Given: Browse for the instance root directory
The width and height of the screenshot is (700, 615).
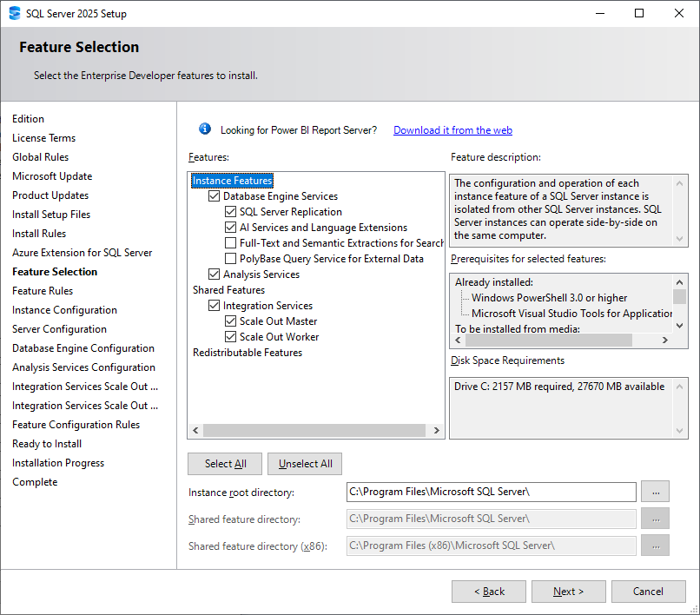Looking at the screenshot, I should pos(656,492).
